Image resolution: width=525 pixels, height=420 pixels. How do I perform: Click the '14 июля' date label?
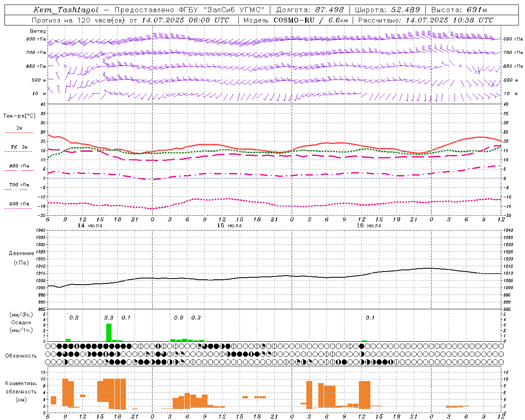90,226
